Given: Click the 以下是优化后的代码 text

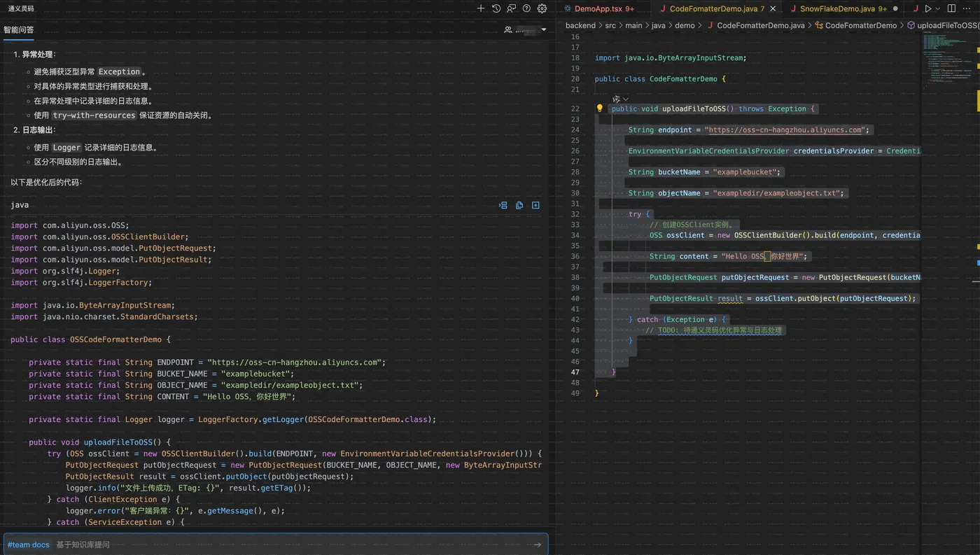Looking at the screenshot, I should point(46,182).
